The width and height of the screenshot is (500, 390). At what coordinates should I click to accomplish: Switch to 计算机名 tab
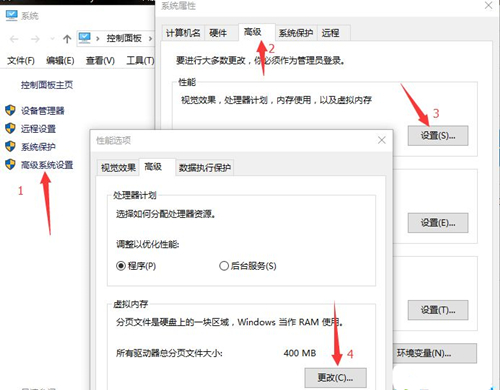(183, 33)
